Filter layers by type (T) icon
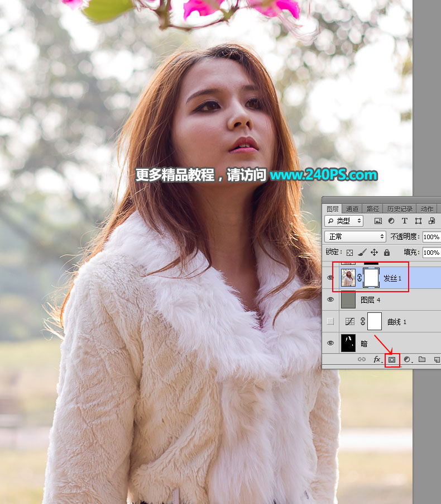This screenshot has width=441, height=504. click(405, 221)
